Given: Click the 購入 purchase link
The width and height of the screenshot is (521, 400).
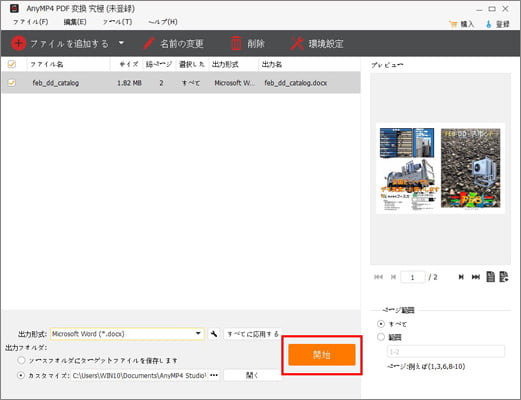Looking at the screenshot, I should tap(467, 24).
